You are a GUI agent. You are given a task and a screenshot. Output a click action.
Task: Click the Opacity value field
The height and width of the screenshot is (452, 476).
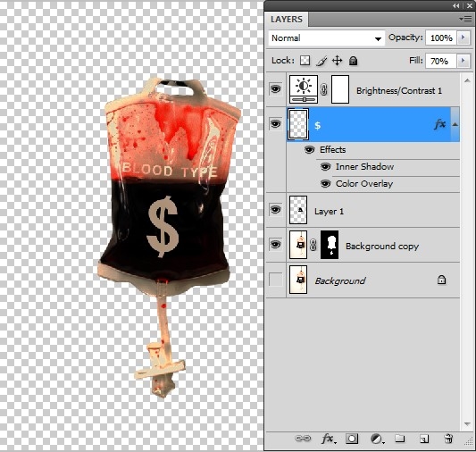[441, 38]
